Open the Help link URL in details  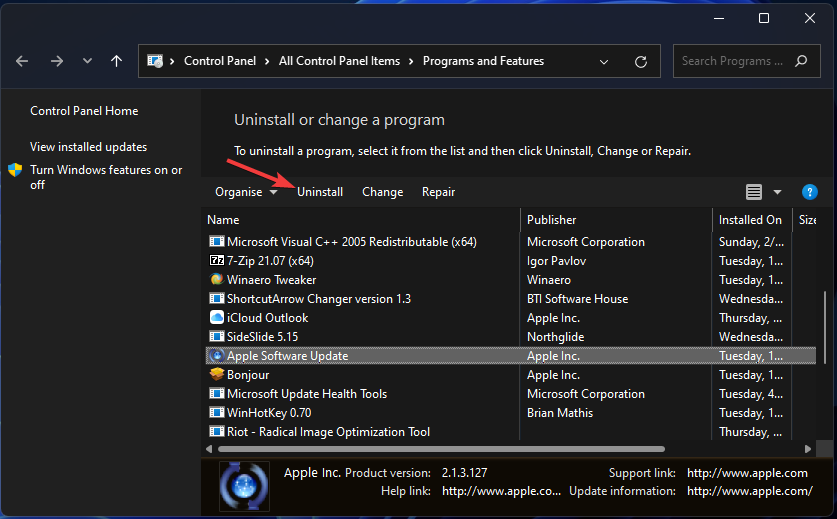point(501,491)
